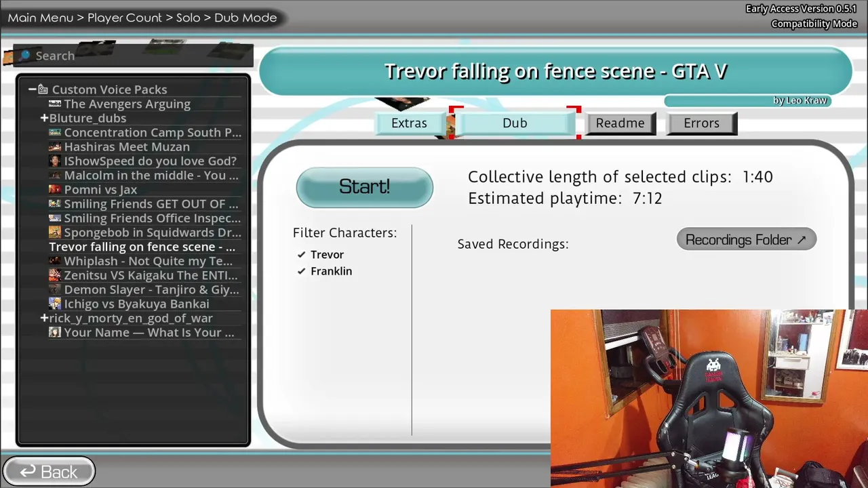Choose Spongebob in Squidwards Dr... pack
The width and height of the screenshot is (868, 488).
tap(153, 232)
